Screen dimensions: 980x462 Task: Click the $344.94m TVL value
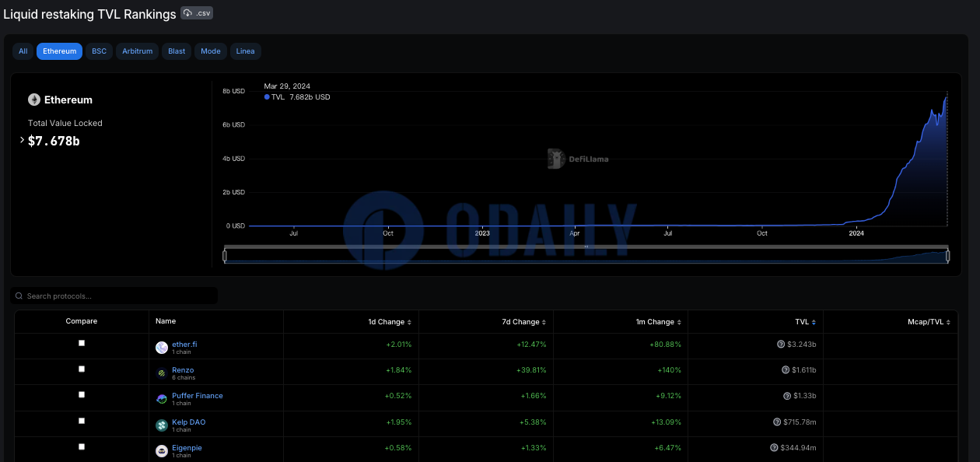point(799,448)
